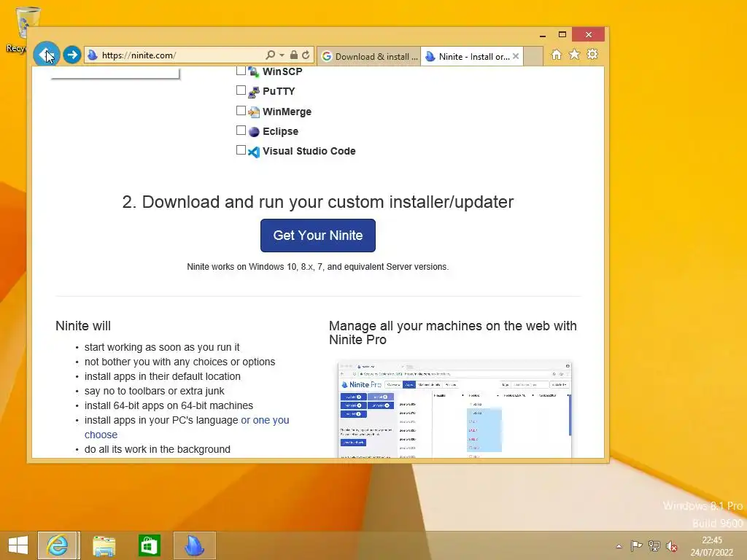Go back with the browser Back arrow

[x=46, y=55]
